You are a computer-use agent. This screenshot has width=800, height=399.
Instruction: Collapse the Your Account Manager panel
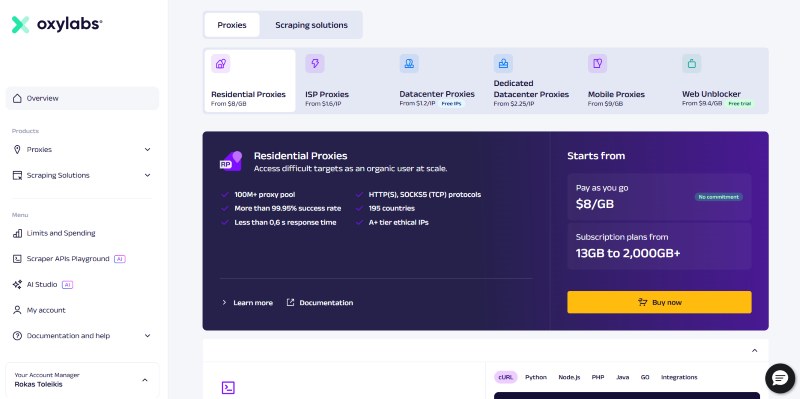tap(144, 380)
